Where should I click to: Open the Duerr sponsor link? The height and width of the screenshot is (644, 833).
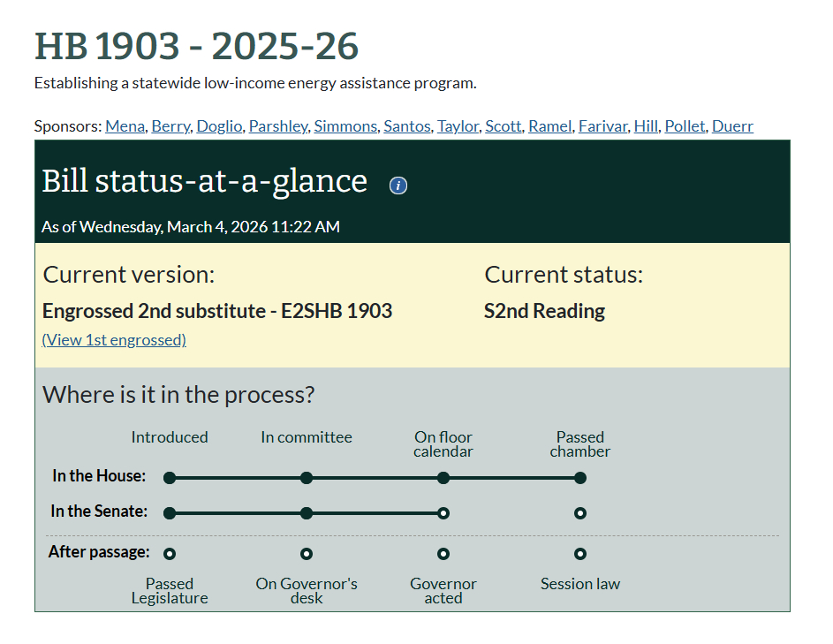[x=732, y=126]
